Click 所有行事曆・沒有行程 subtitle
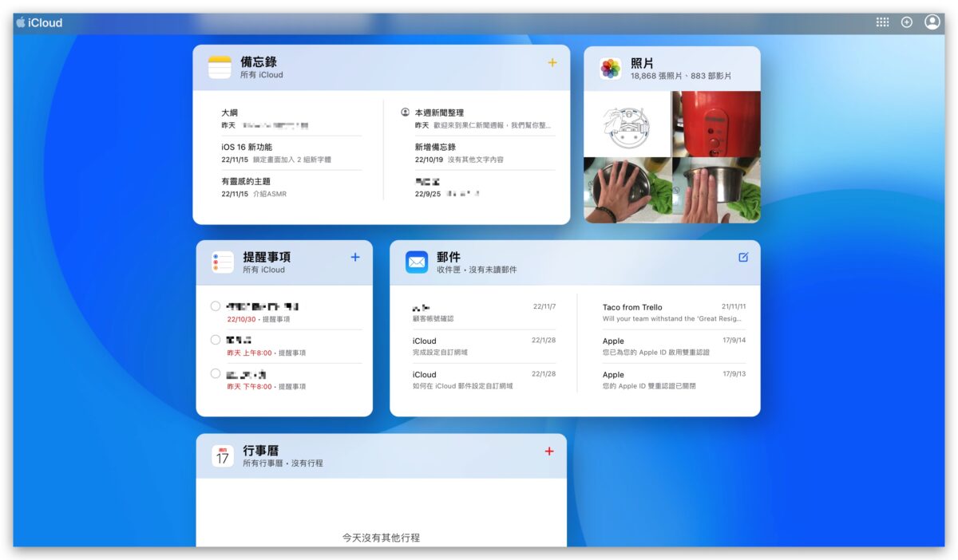Screen dimensions: 958x560 point(283,463)
